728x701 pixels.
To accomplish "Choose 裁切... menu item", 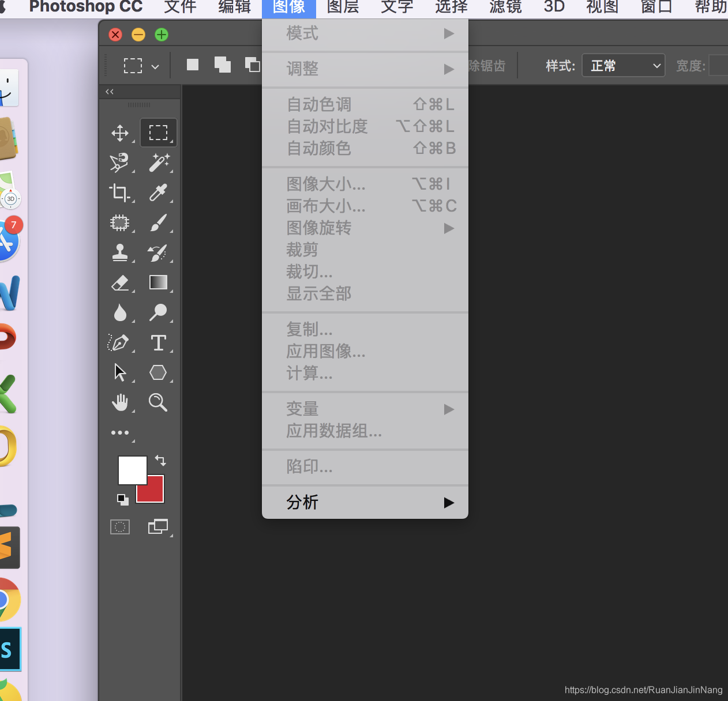I will (x=365, y=272).
